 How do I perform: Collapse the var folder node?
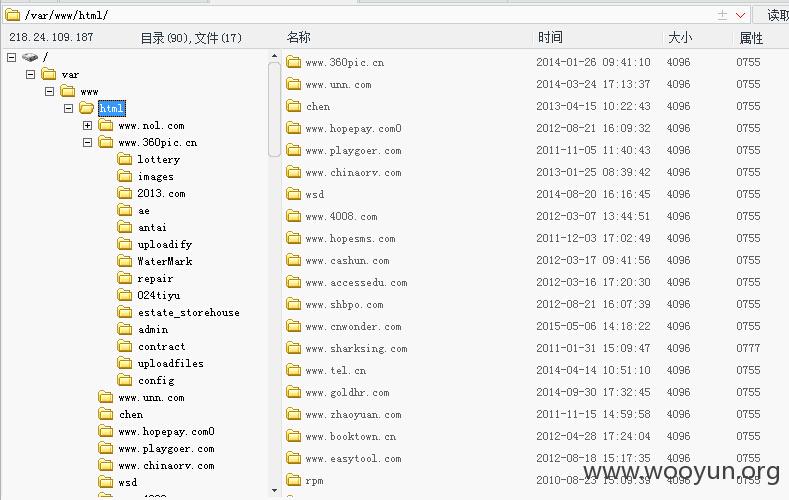30,74
